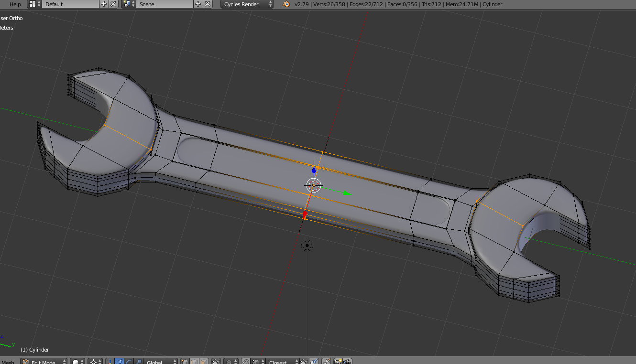Click the Scene name field
This screenshot has height=364, width=636.
[x=165, y=4]
